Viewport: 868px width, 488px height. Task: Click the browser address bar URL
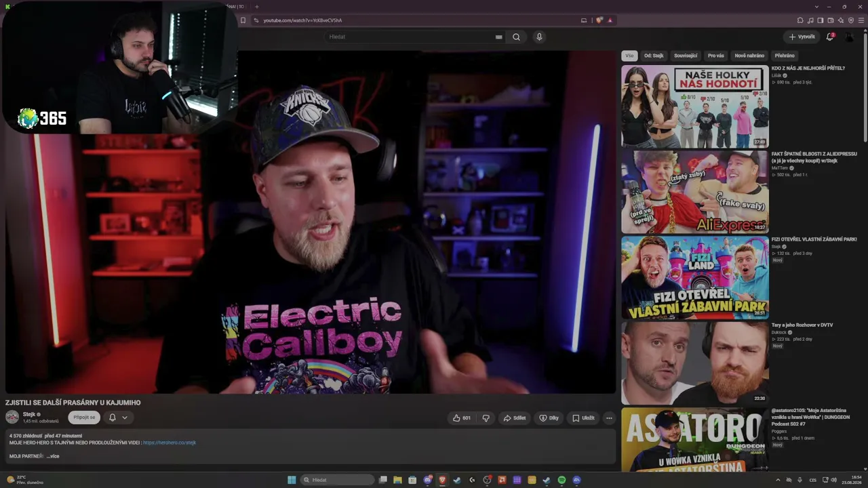pyautogui.click(x=302, y=20)
